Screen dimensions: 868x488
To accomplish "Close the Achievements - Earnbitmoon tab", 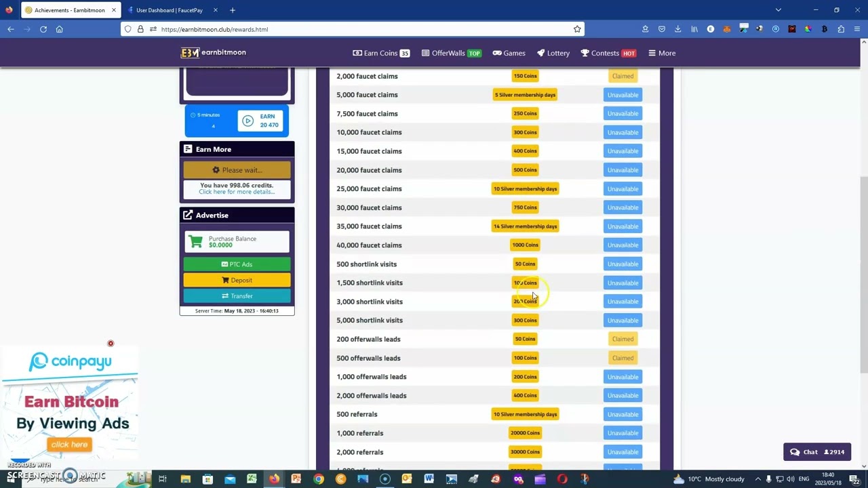I will 114,10.
